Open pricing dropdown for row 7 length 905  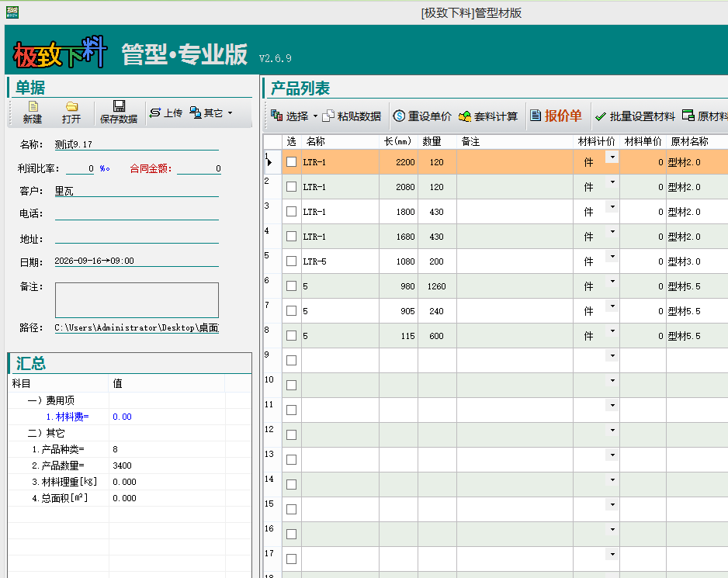tap(612, 306)
